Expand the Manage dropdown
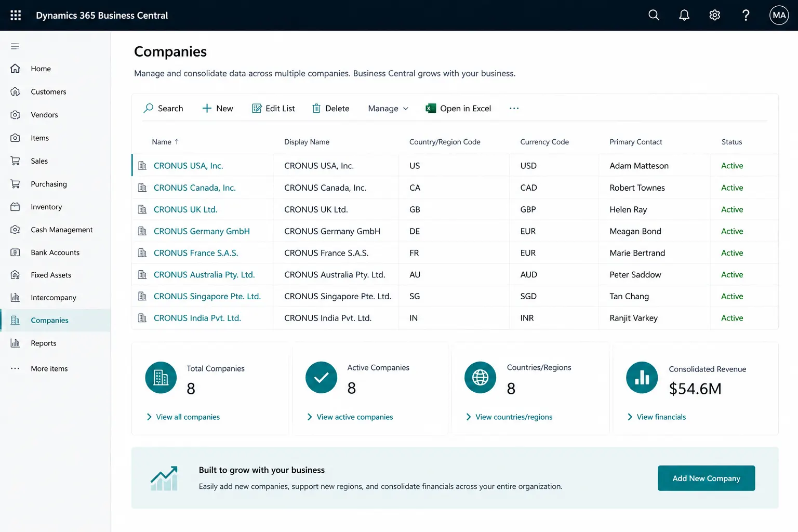 click(388, 109)
